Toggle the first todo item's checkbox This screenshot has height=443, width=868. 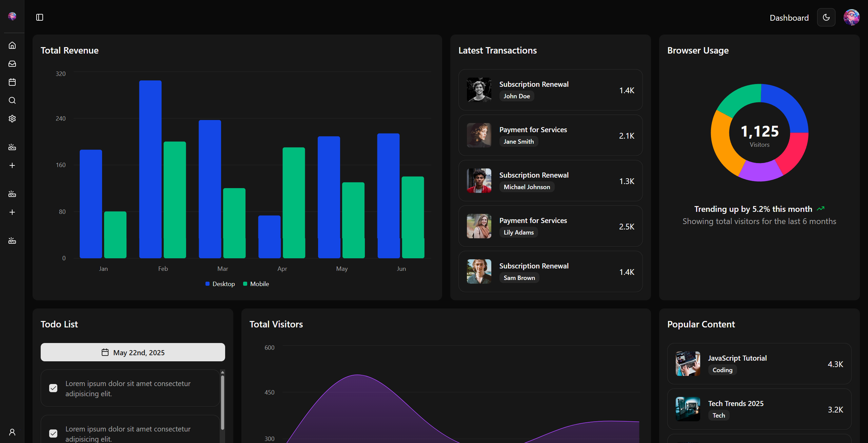(x=53, y=388)
